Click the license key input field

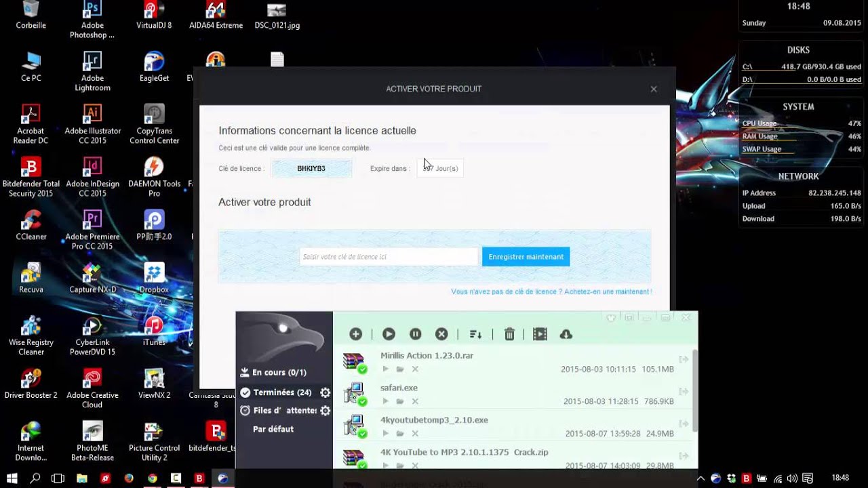389,257
